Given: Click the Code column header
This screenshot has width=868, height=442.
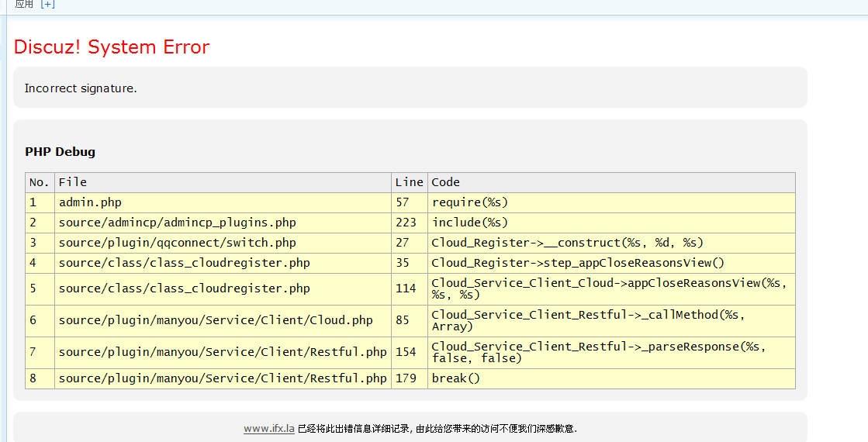Looking at the screenshot, I should point(446,182).
